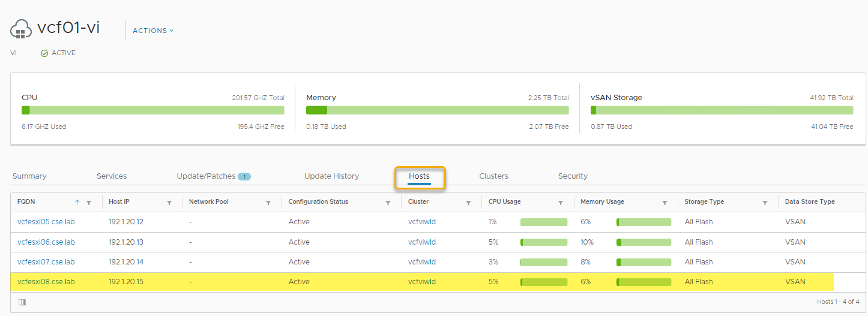Click the Data Store Type column header
The image size is (868, 316).
click(x=809, y=202)
